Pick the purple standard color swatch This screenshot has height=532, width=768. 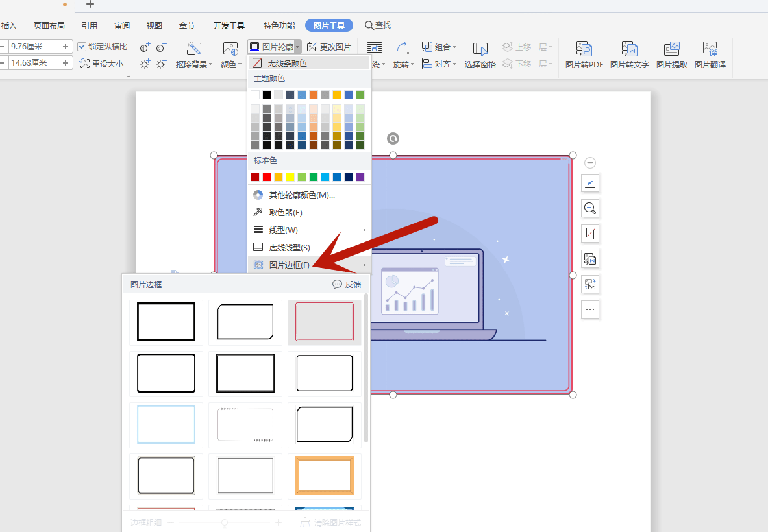(360, 177)
